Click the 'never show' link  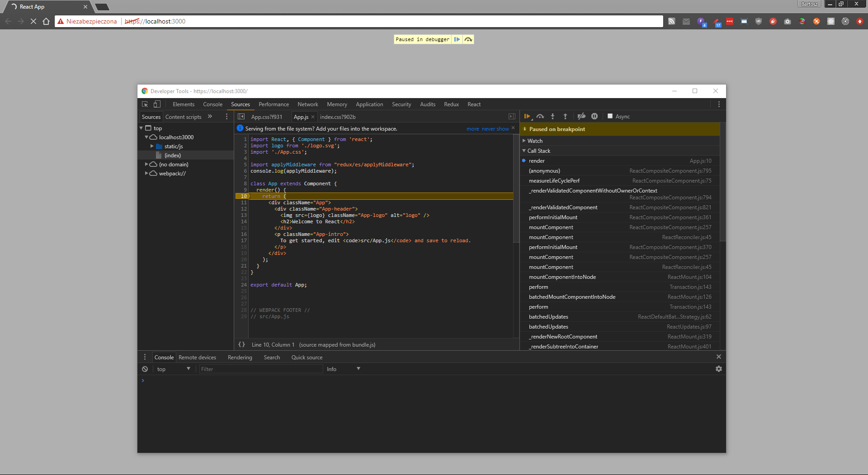point(495,129)
